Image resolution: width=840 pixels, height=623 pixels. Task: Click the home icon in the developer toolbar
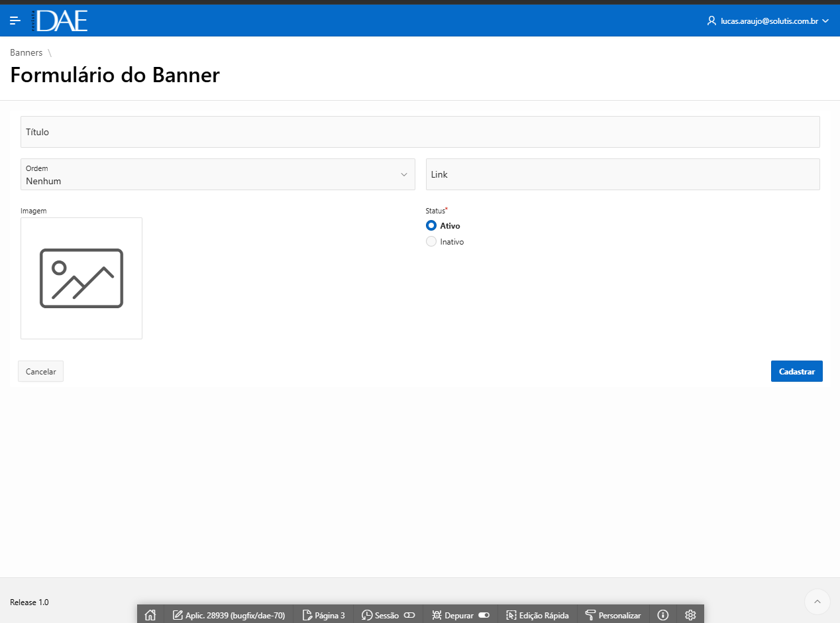coord(150,614)
